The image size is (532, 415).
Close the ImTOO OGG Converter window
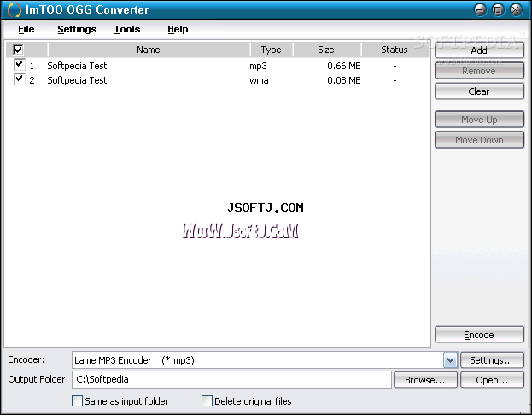[516, 9]
